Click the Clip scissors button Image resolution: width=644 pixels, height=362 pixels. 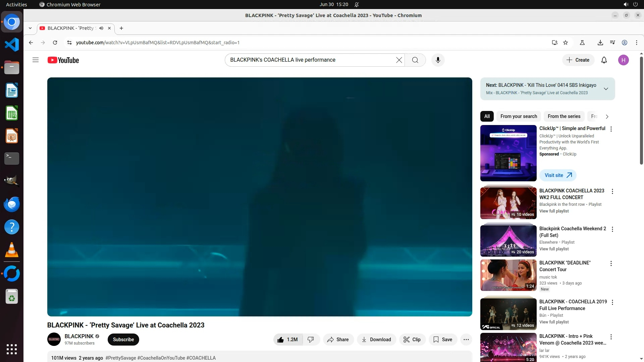412,340
